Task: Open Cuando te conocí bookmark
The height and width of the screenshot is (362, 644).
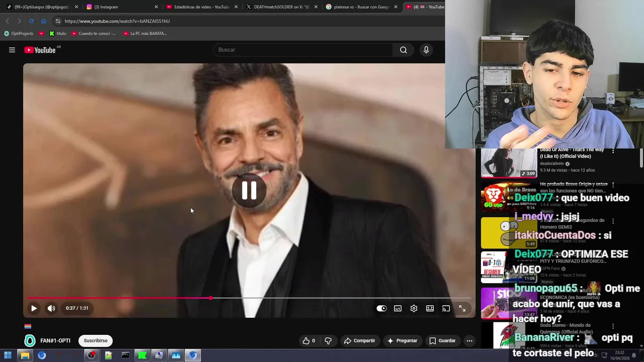Action: (x=94, y=34)
